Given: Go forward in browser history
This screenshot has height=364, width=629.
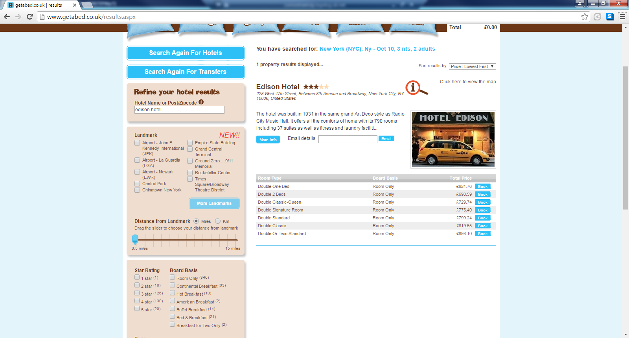Looking at the screenshot, I should (x=18, y=17).
